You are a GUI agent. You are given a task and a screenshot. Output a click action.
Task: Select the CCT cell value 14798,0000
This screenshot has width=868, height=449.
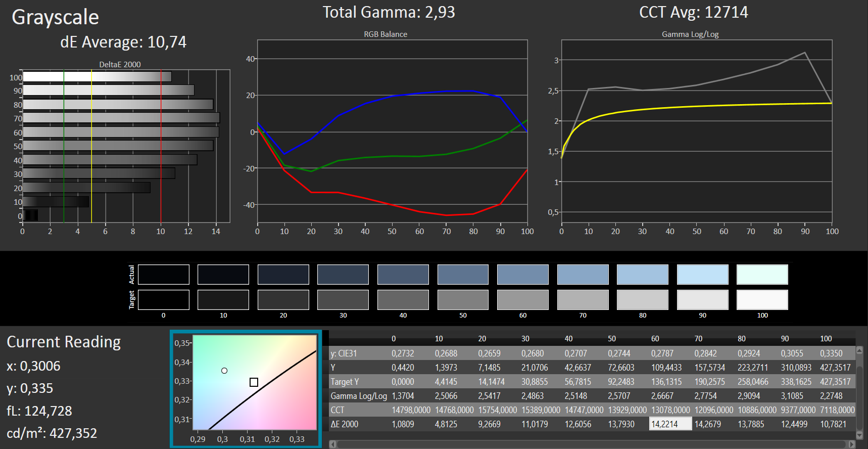pyautogui.click(x=411, y=410)
